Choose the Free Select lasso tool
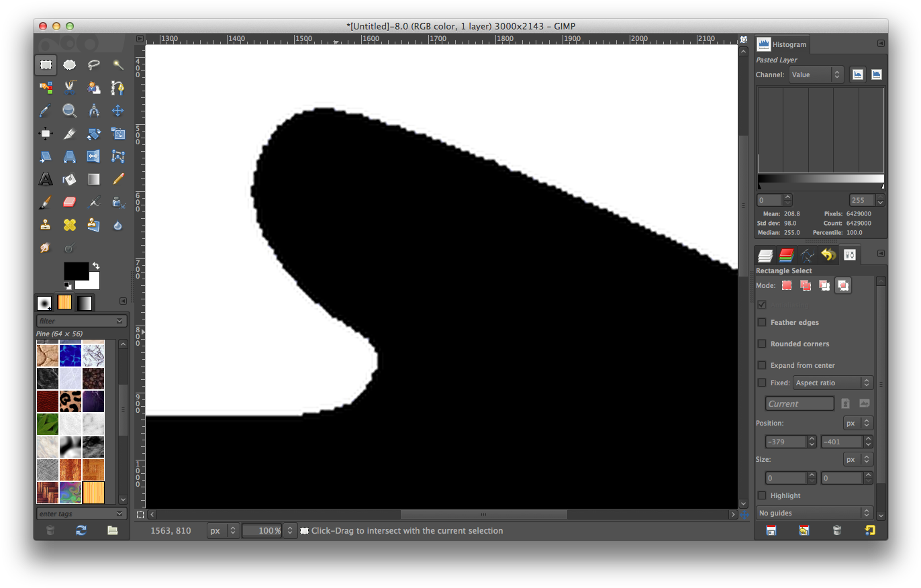This screenshot has width=921, height=588. tap(94, 65)
